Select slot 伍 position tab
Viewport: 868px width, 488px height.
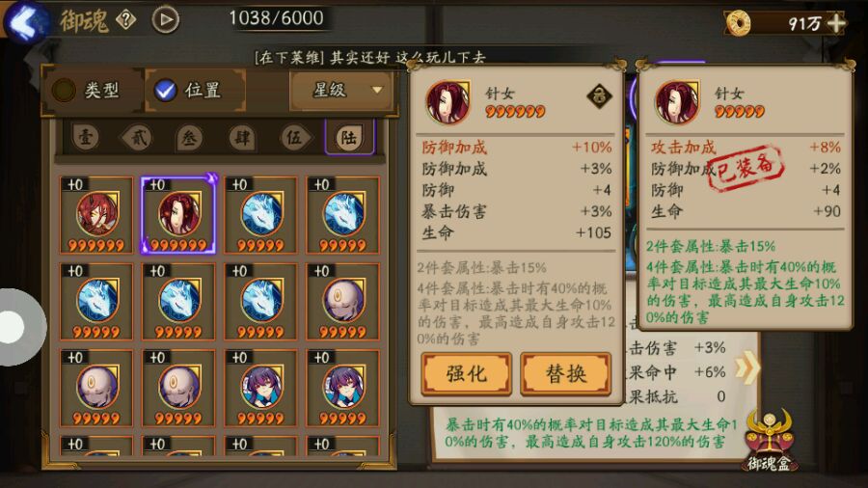pos(294,137)
